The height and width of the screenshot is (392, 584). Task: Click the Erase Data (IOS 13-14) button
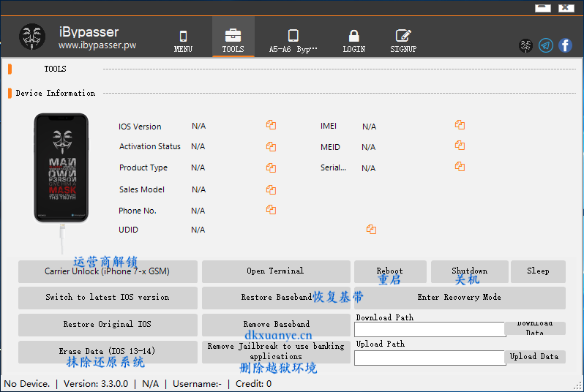[108, 352]
